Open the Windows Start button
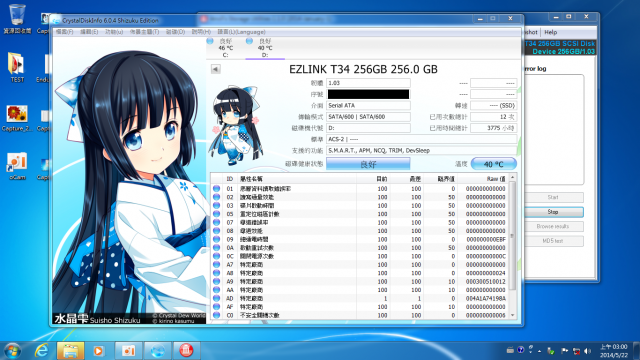The image size is (640, 360). [13, 351]
